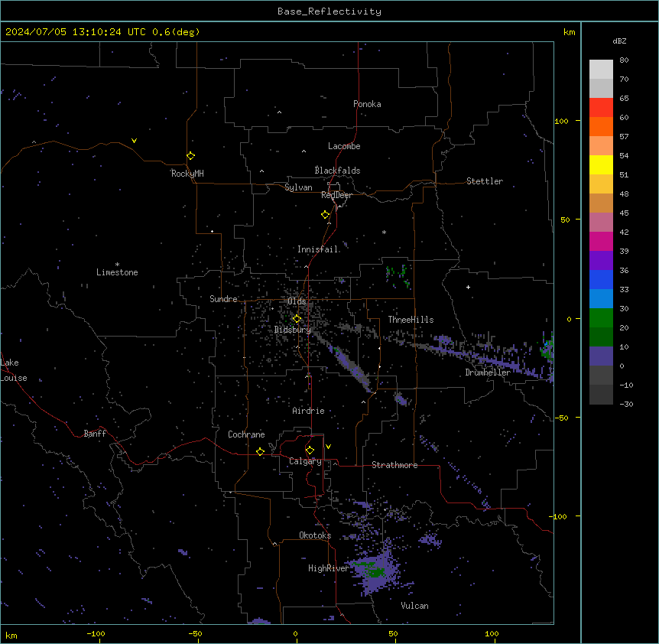Click the Didsbury city label

pyautogui.click(x=293, y=330)
